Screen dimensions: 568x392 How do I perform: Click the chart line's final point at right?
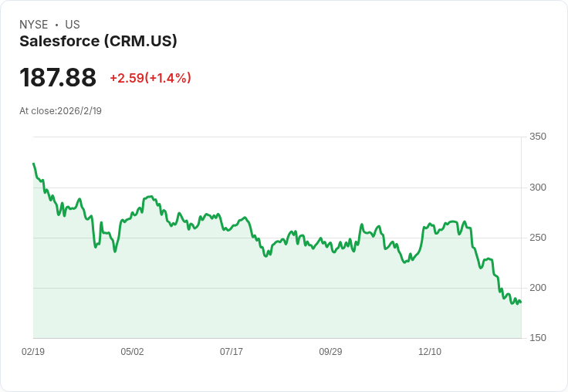pos(521,302)
